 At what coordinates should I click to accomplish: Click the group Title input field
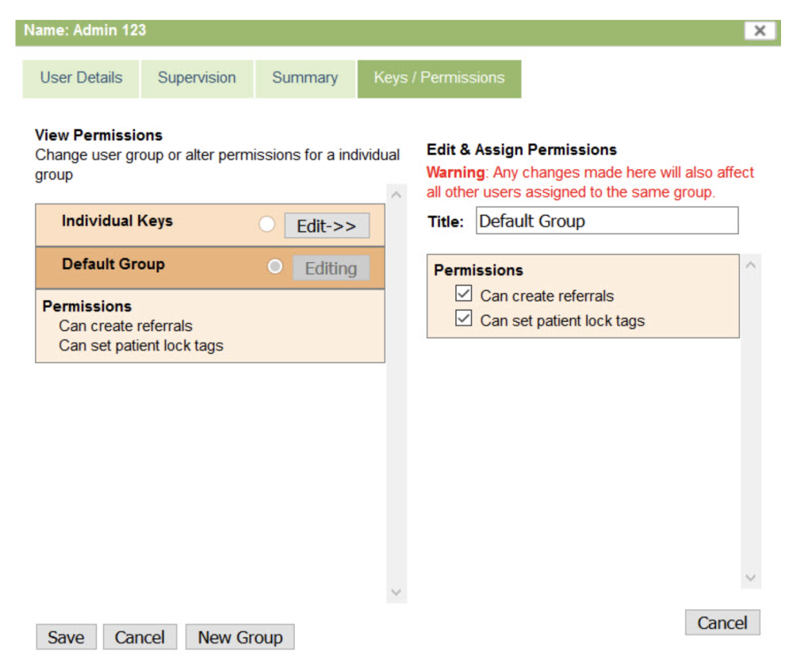607,221
